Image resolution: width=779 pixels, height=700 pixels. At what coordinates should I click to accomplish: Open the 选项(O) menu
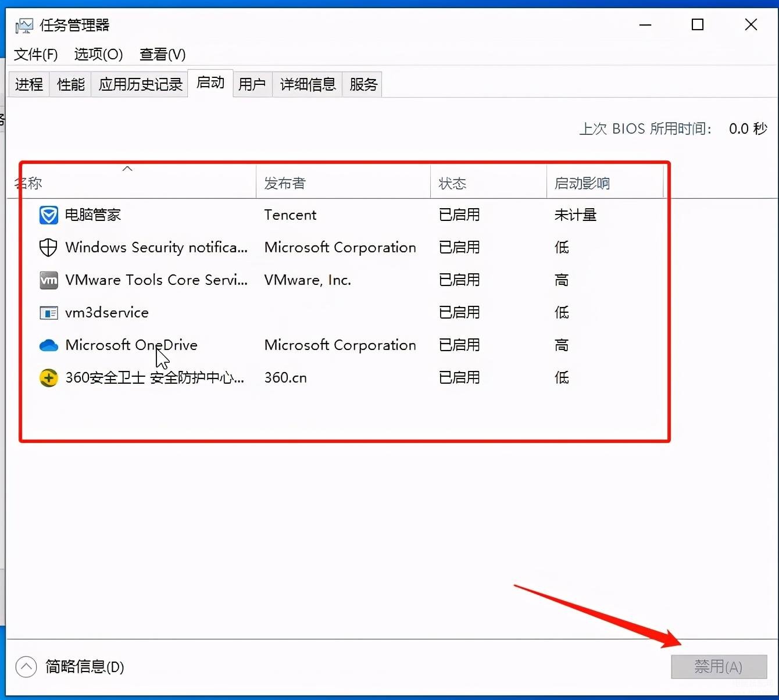(98, 55)
